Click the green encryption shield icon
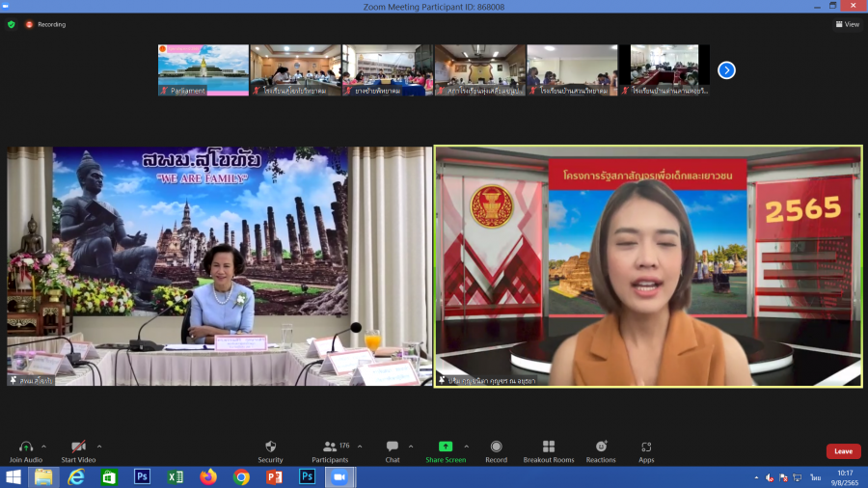Viewport: 868px width, 488px height. [12, 24]
